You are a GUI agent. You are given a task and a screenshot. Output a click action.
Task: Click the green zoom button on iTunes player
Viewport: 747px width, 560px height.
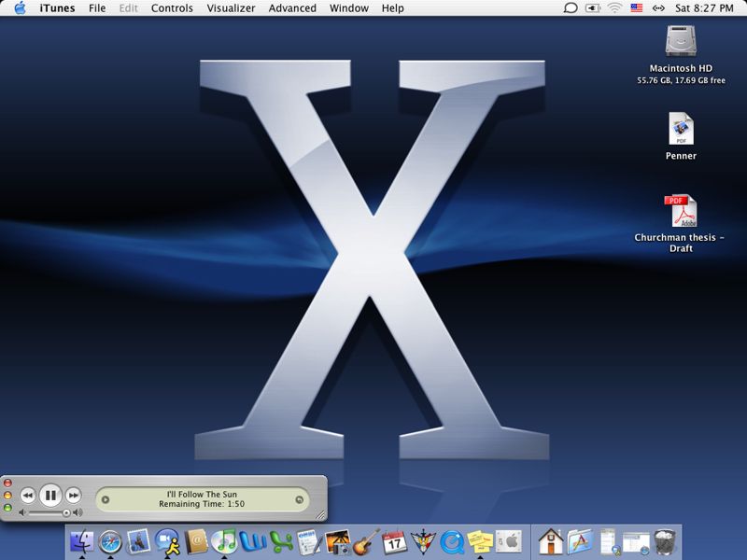pos(7,508)
